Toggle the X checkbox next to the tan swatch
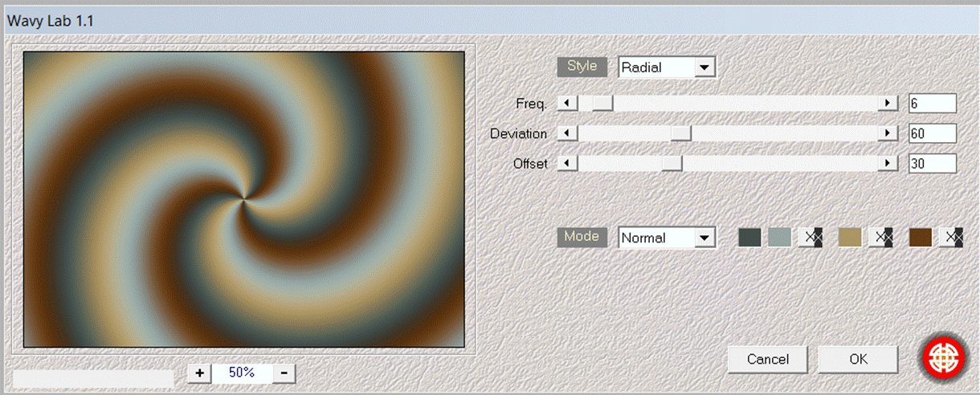The height and width of the screenshot is (395, 980). [x=884, y=238]
